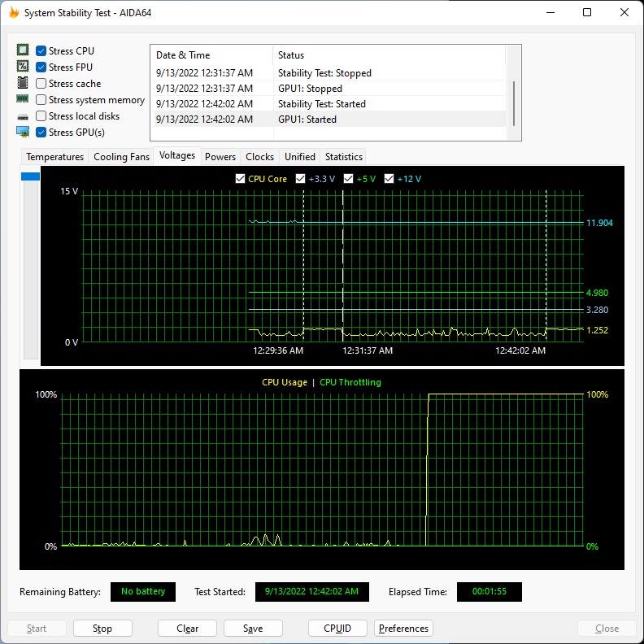
Task: Select the 'GPU1: Stopped' log row
Action: 329,89
